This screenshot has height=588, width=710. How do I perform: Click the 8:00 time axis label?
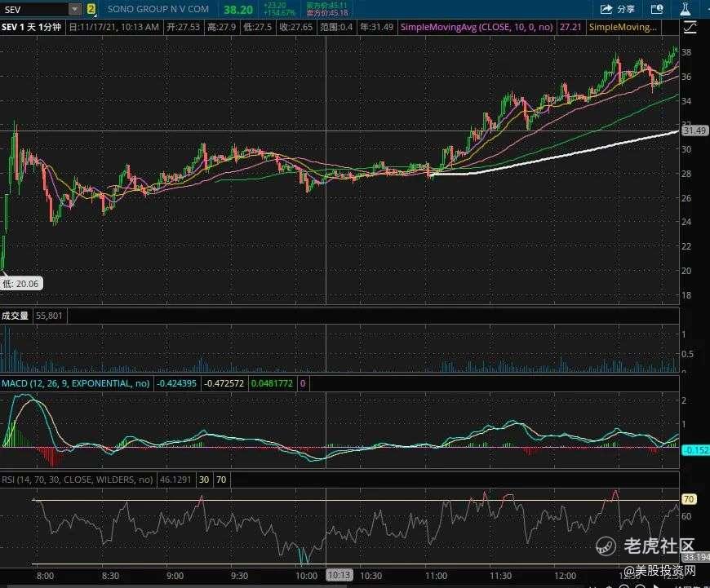tap(45, 576)
